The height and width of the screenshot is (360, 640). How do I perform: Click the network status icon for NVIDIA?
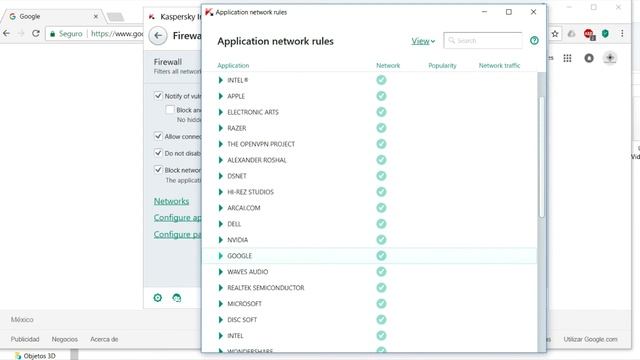click(381, 240)
